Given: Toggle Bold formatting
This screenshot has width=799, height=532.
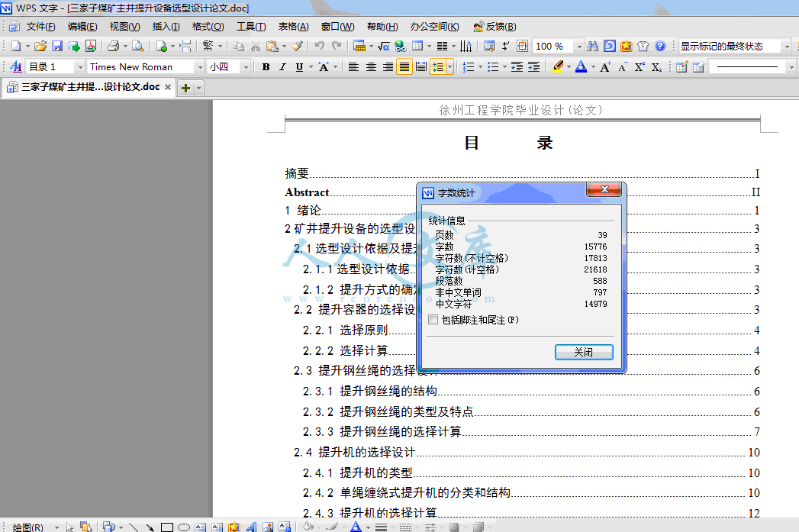Looking at the screenshot, I should click(266, 66).
